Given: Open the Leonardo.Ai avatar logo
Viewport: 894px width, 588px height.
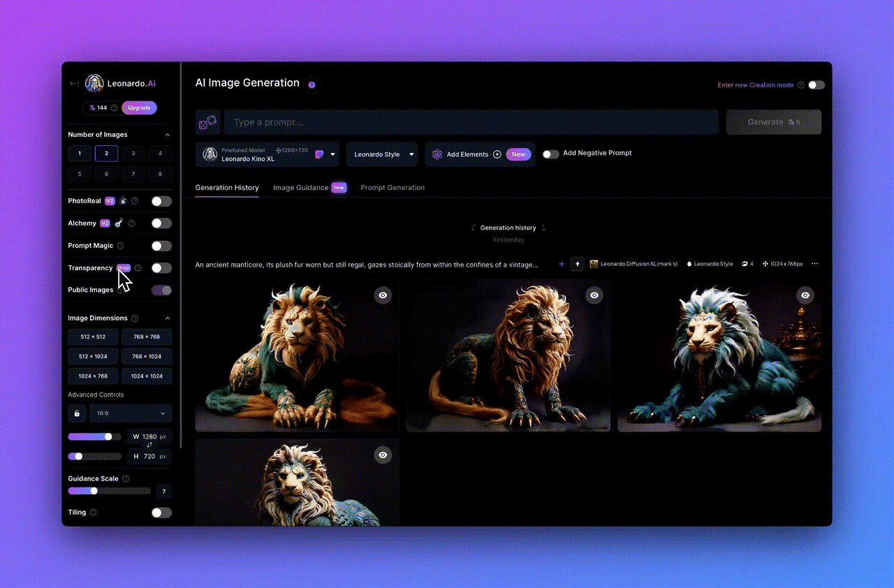Looking at the screenshot, I should (94, 84).
